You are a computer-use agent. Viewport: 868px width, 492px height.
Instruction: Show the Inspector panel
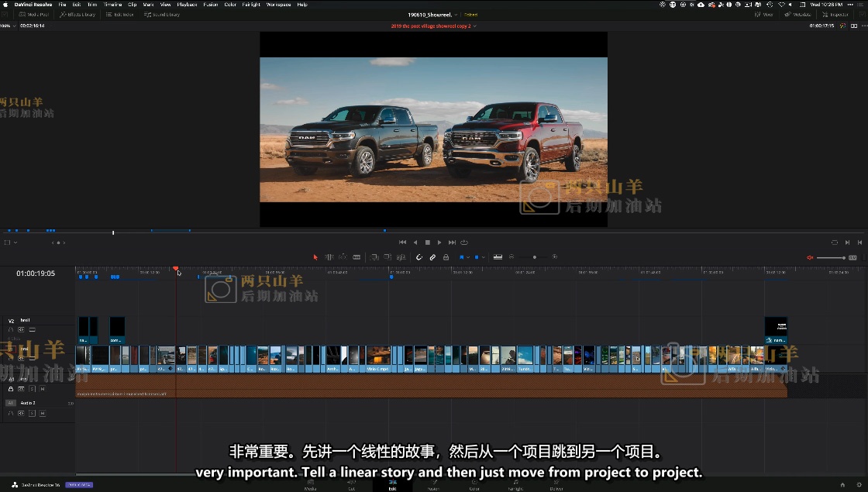[x=835, y=15]
